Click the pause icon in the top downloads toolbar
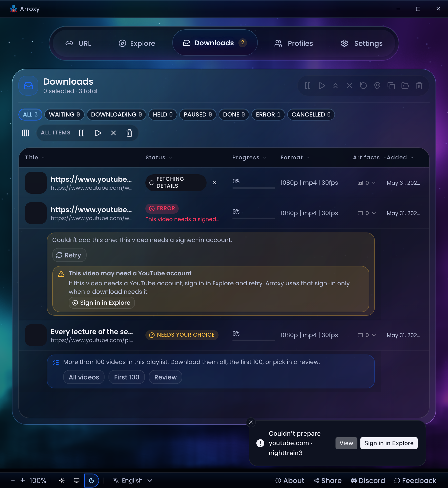Viewport: 448px width, 488px height. [308, 86]
